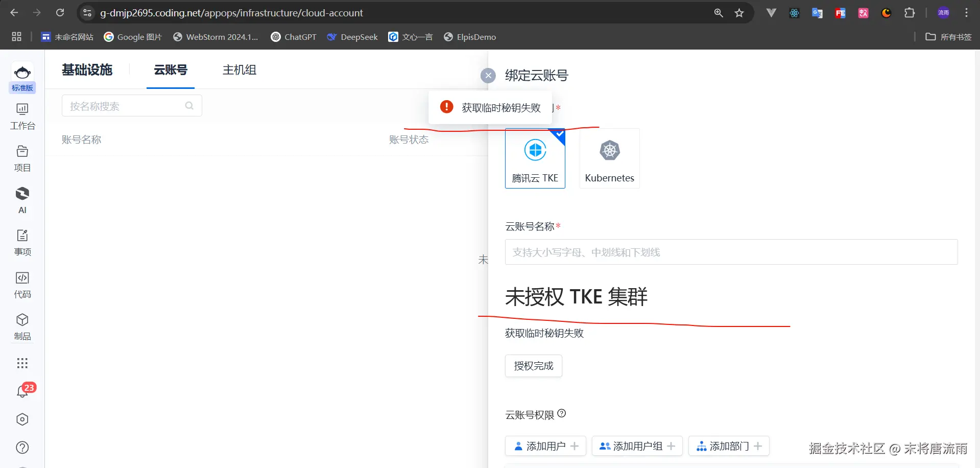Open the 工作台 workbench sidebar item
The width and height of the screenshot is (980, 468).
tap(22, 116)
